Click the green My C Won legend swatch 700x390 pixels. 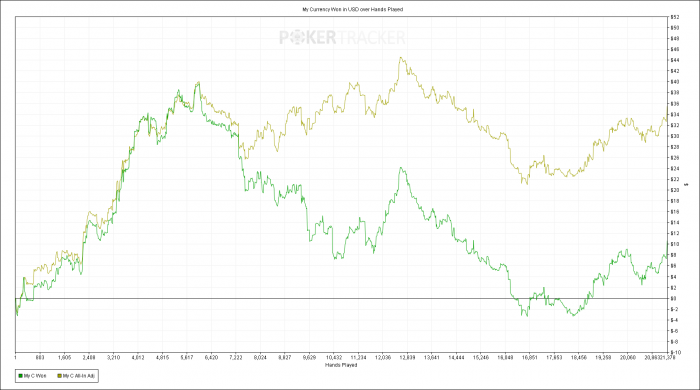pyautogui.click(x=21, y=376)
